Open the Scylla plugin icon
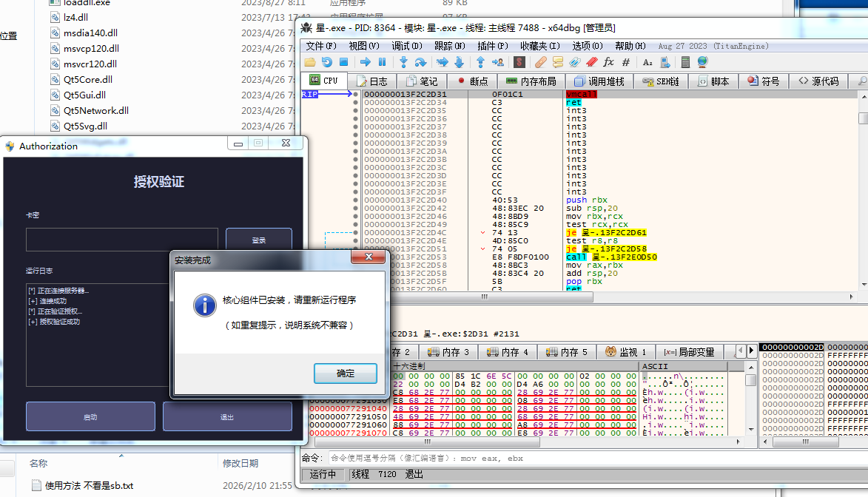Screen dimensions: 868x497 (520, 62)
